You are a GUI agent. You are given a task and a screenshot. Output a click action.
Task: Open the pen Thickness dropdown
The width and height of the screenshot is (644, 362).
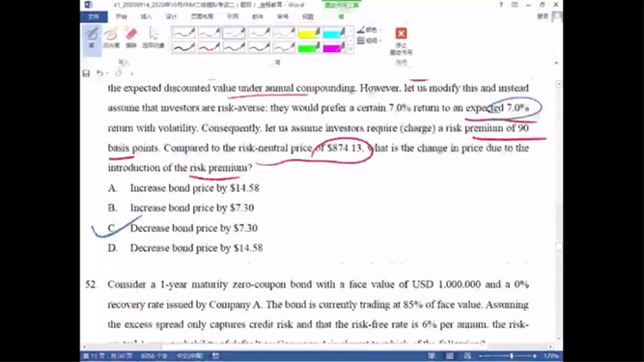(369, 41)
